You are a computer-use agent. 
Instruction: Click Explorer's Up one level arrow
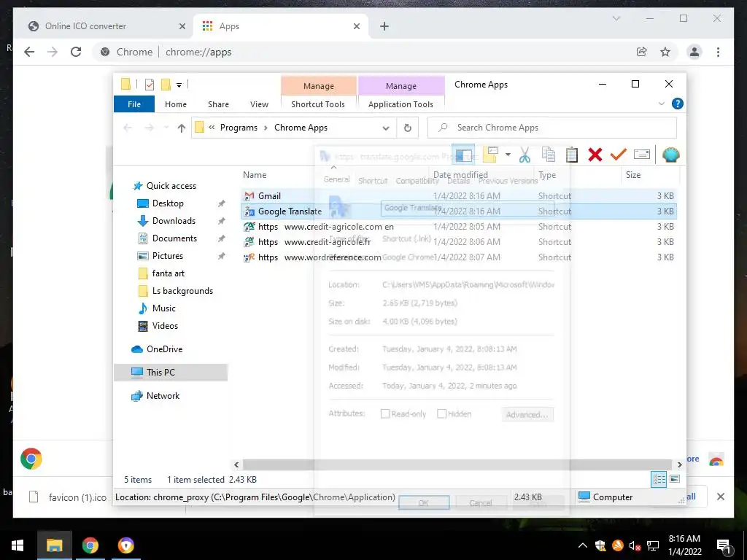tap(181, 128)
